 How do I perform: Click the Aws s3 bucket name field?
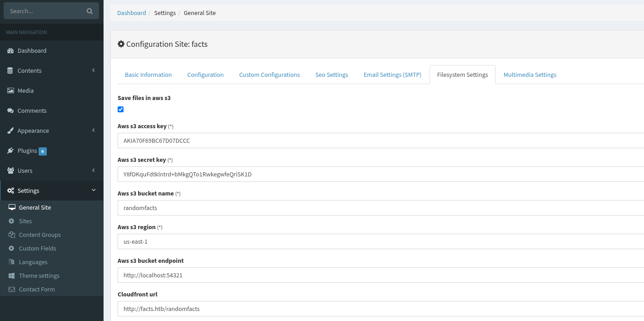[x=381, y=208]
